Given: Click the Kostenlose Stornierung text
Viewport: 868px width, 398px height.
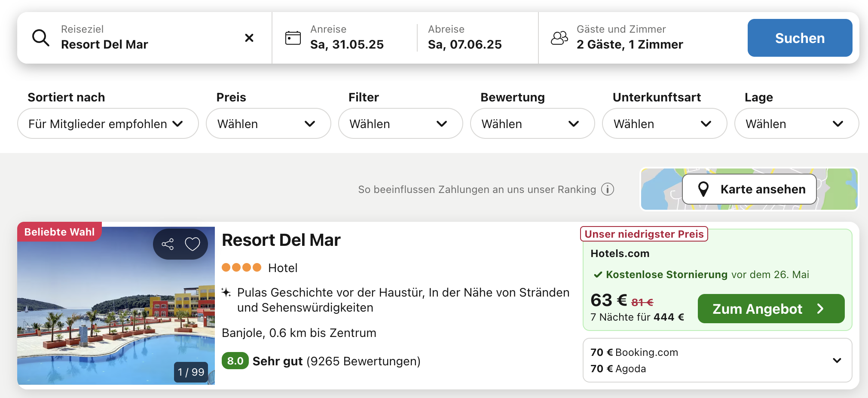Looking at the screenshot, I should pyautogui.click(x=666, y=275).
